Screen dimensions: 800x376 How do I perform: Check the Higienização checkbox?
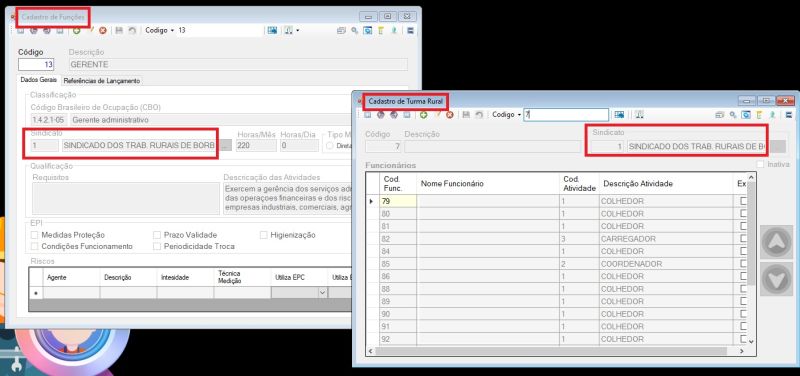click(x=264, y=235)
